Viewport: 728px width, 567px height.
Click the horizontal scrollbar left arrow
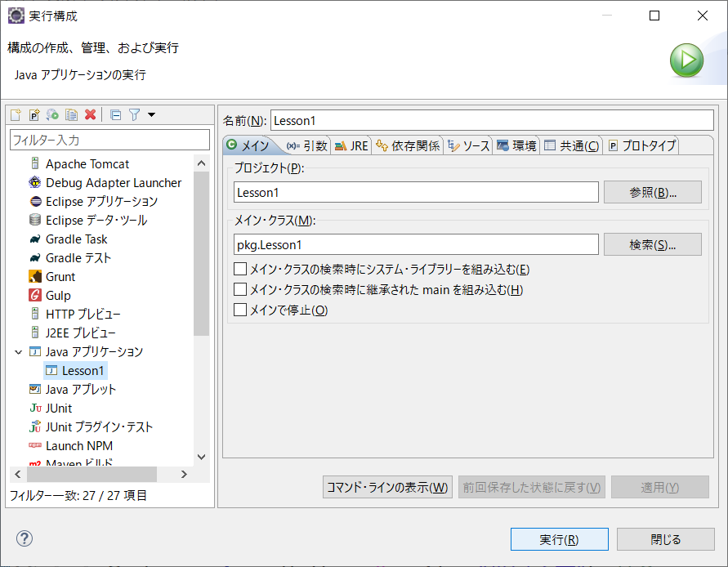18,474
